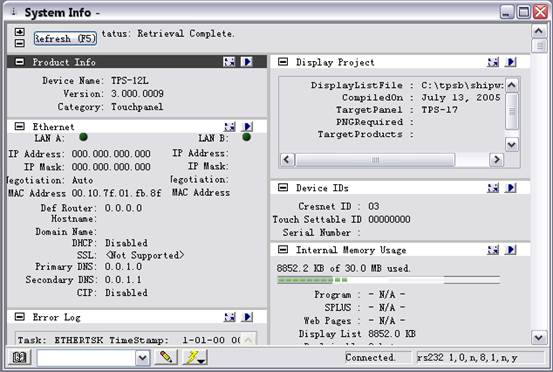Click the main window scroll up arrow
This screenshot has width=553, height=372.
pyautogui.click(x=539, y=31)
